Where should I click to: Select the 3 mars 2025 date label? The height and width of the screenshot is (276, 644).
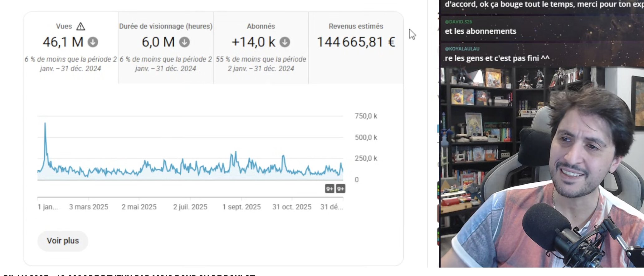coord(89,207)
